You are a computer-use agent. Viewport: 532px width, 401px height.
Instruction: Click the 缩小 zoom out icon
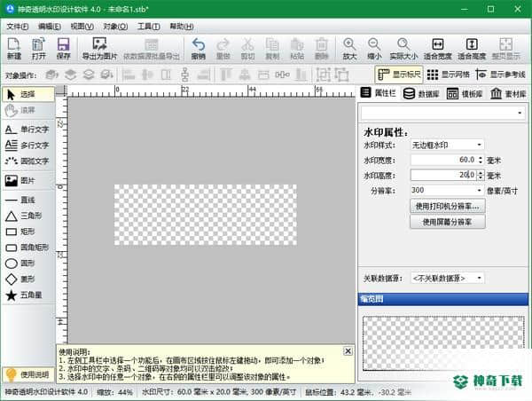tap(374, 49)
